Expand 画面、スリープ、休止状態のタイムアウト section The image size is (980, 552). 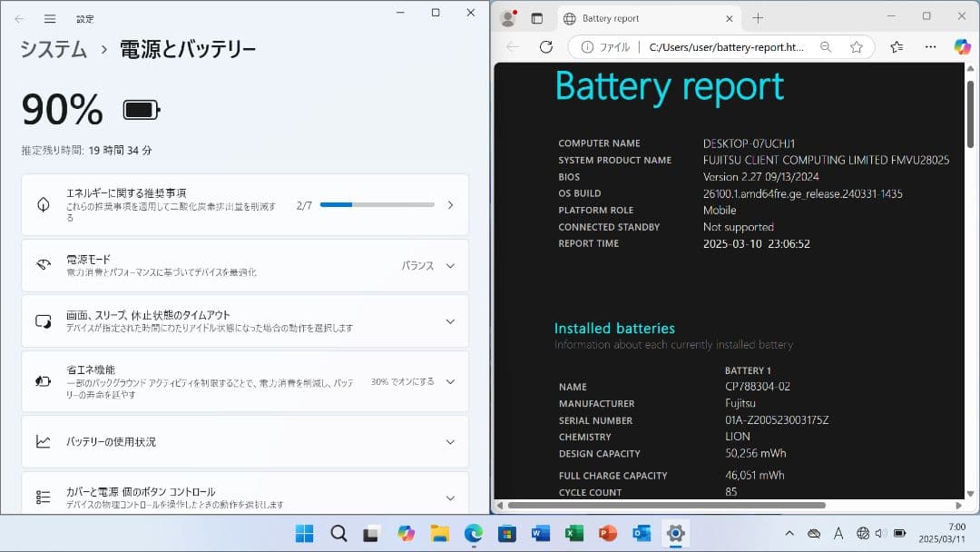pos(450,320)
